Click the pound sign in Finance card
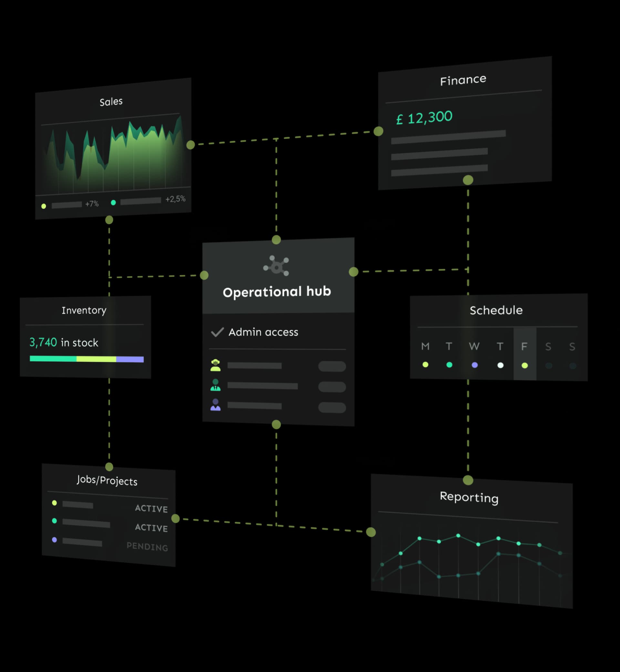 [399, 120]
